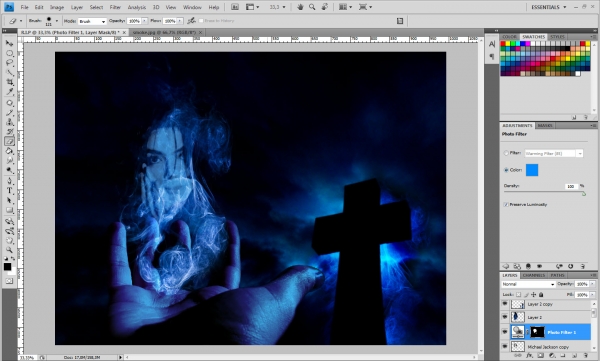
Task: Open the ESSENTIALS workspace switcher
Action: click(x=548, y=7)
